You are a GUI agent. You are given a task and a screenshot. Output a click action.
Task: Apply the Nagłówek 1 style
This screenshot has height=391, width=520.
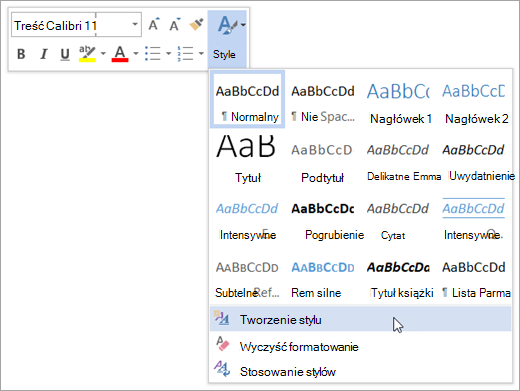click(399, 99)
